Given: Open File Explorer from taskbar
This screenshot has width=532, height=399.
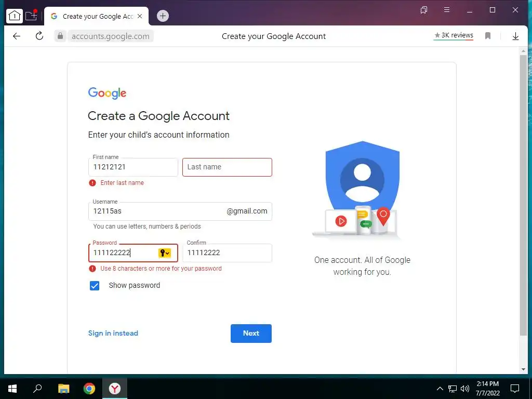Looking at the screenshot, I should tap(63, 389).
